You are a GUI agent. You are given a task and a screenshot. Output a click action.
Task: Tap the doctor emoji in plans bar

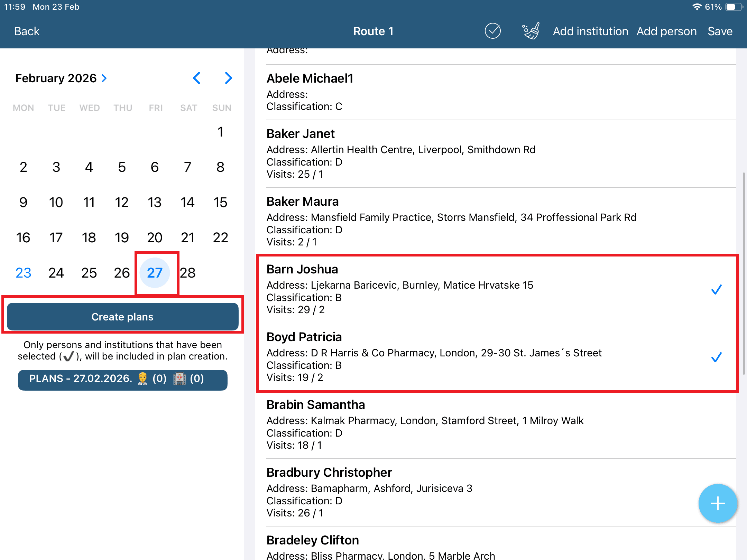pos(142,379)
